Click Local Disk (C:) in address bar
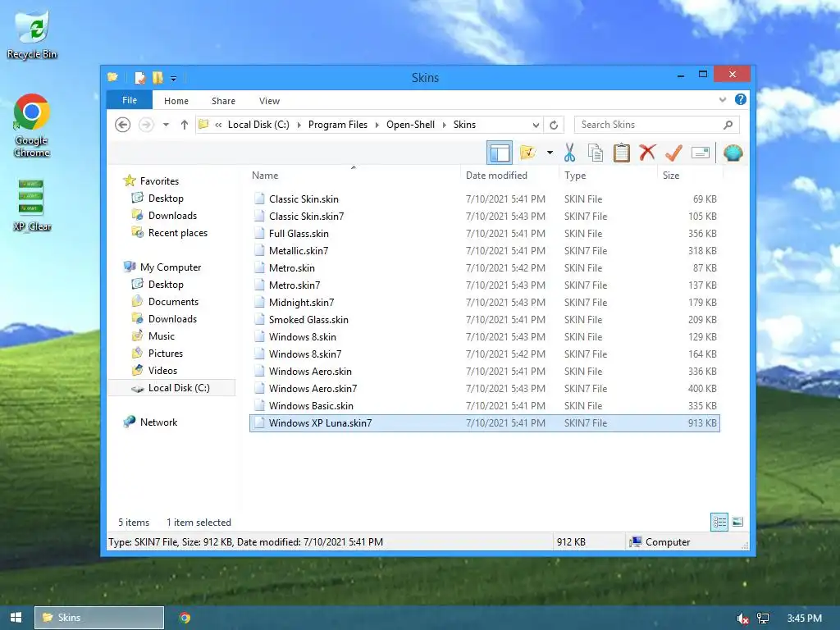This screenshot has width=840, height=630. [x=258, y=125]
